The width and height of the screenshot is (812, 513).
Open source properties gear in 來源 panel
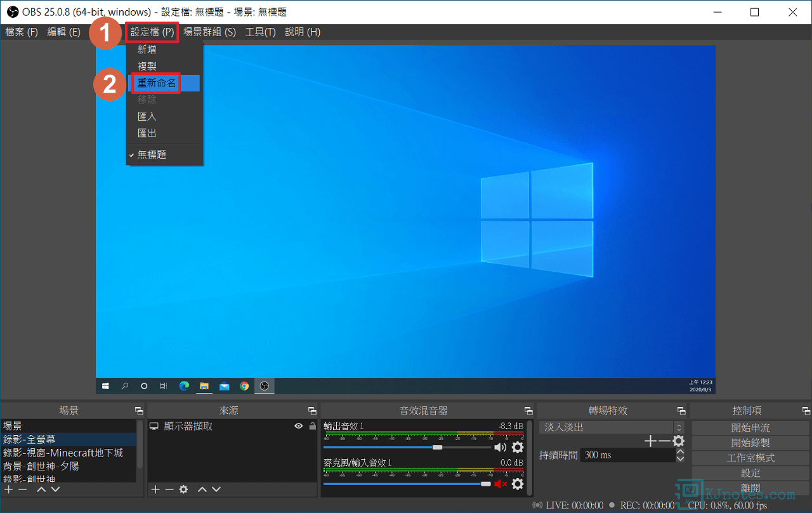pos(183,490)
